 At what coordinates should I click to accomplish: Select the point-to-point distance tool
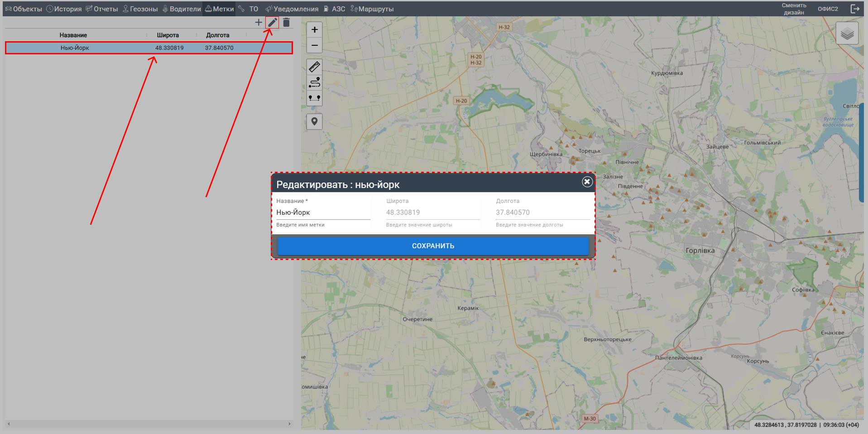pyautogui.click(x=314, y=98)
